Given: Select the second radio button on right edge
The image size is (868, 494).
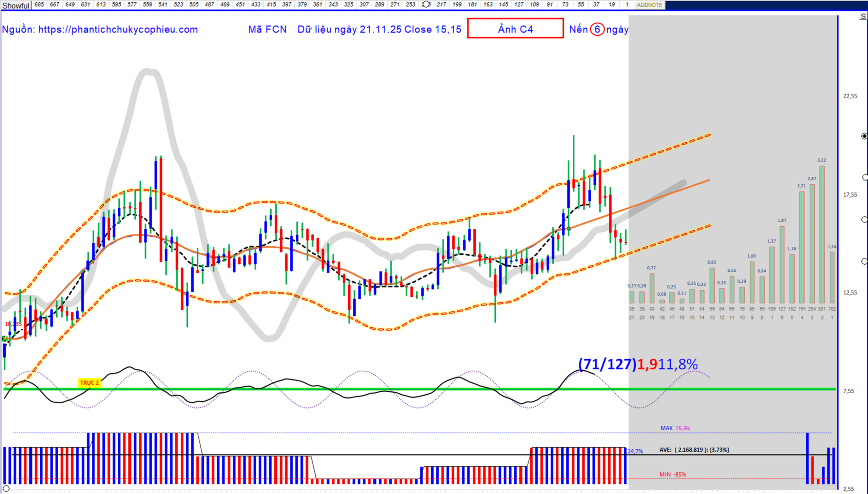Looking at the screenshot, I should coord(865,178).
